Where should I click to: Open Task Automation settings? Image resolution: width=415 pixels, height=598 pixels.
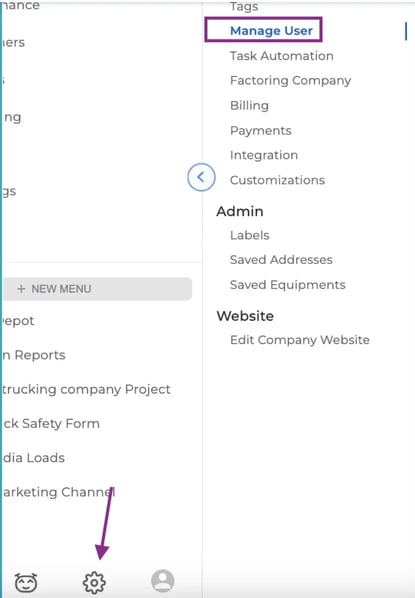(282, 56)
